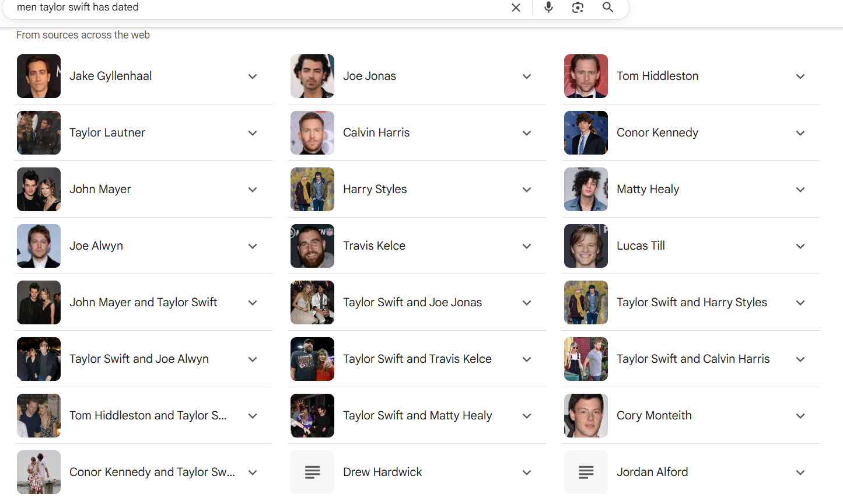The image size is (843, 504).
Task: Open Calvin Harris's photo thumbnail
Action: tap(312, 132)
